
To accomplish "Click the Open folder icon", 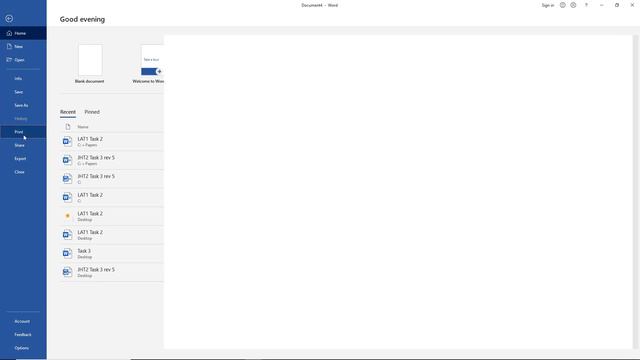I will 9,60.
